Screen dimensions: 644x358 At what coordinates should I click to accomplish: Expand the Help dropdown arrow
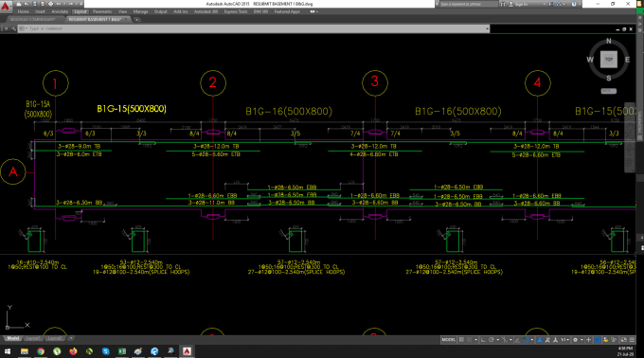point(580,4)
